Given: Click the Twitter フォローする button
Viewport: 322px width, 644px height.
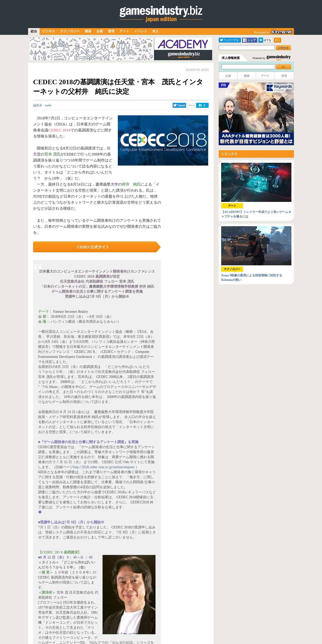Looking at the screenshot, I should tap(230, 40).
